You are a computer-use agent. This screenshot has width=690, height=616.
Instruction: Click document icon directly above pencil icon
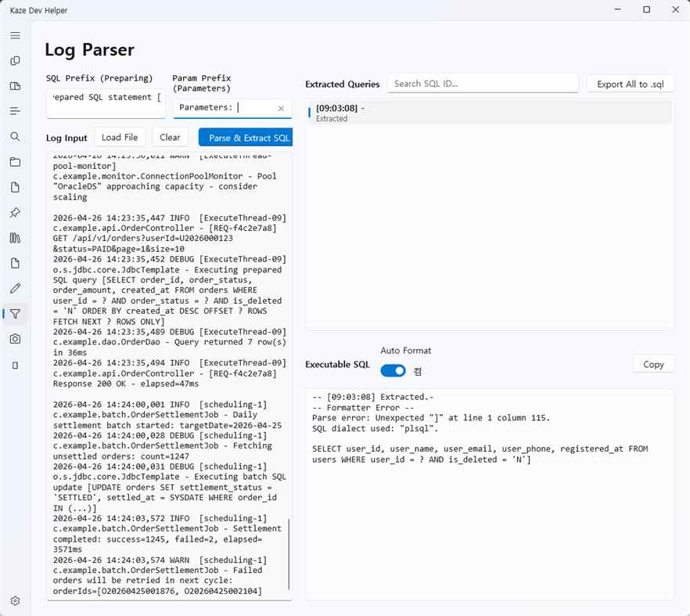point(16,263)
